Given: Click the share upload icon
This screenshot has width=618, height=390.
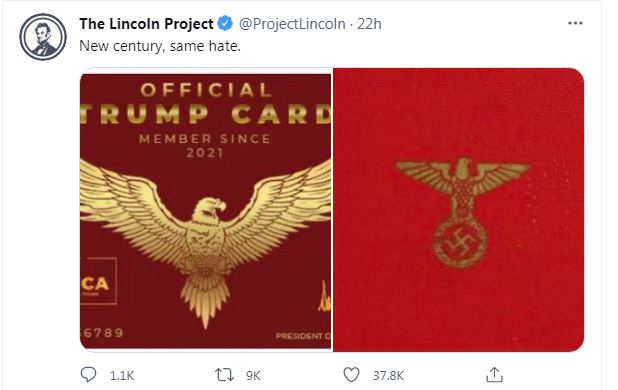Looking at the screenshot, I should [494, 375].
